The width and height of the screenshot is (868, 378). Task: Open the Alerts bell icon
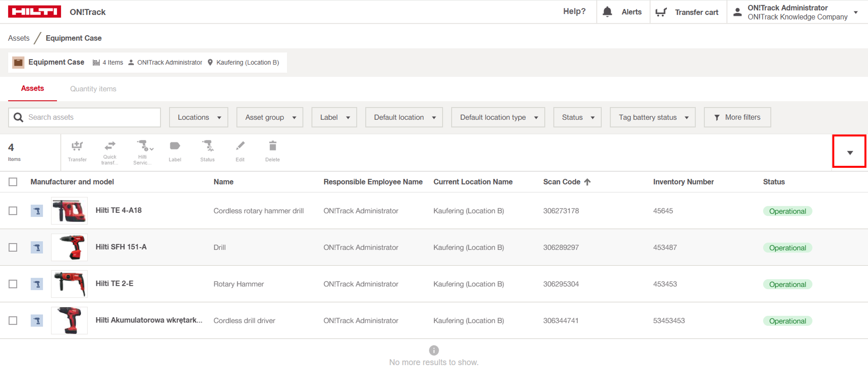[607, 12]
